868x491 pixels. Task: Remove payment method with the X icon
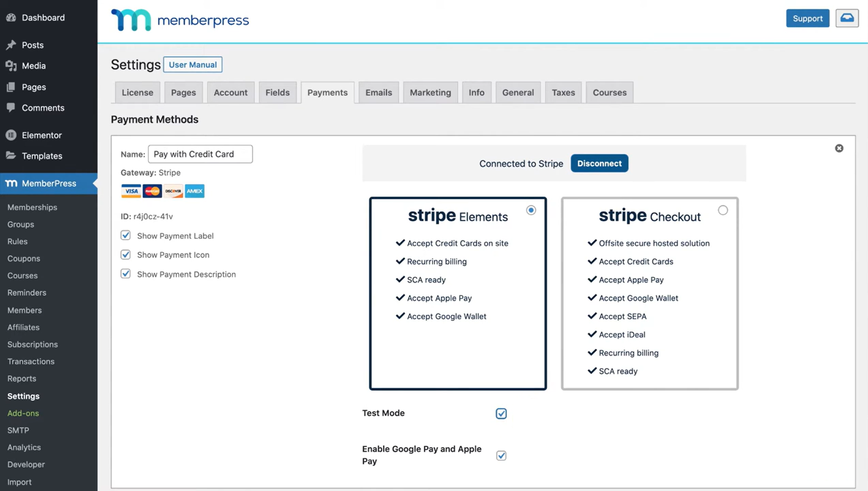coord(839,148)
